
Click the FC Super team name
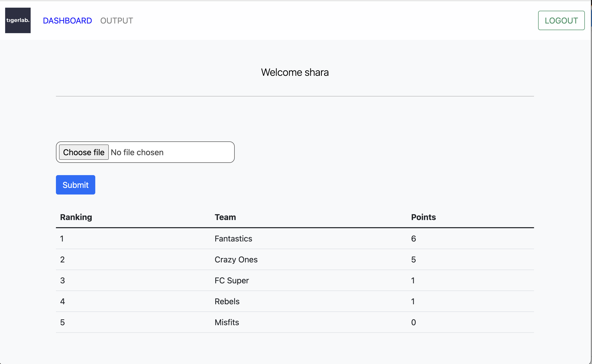(x=231, y=281)
